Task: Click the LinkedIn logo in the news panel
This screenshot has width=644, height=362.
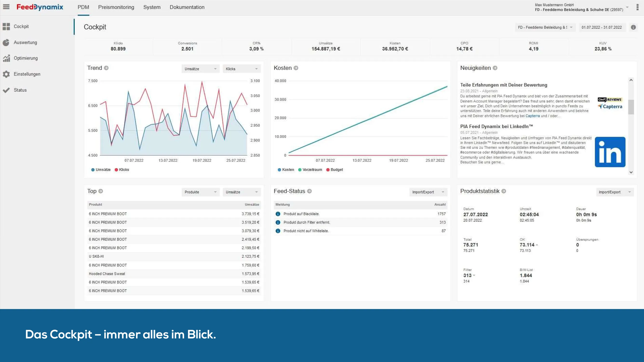Action: point(610,152)
